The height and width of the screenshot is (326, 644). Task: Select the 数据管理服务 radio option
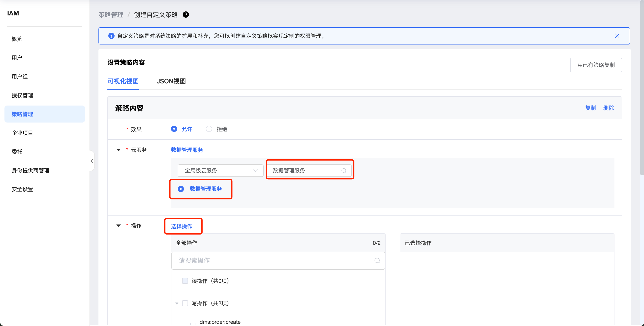[x=181, y=189]
